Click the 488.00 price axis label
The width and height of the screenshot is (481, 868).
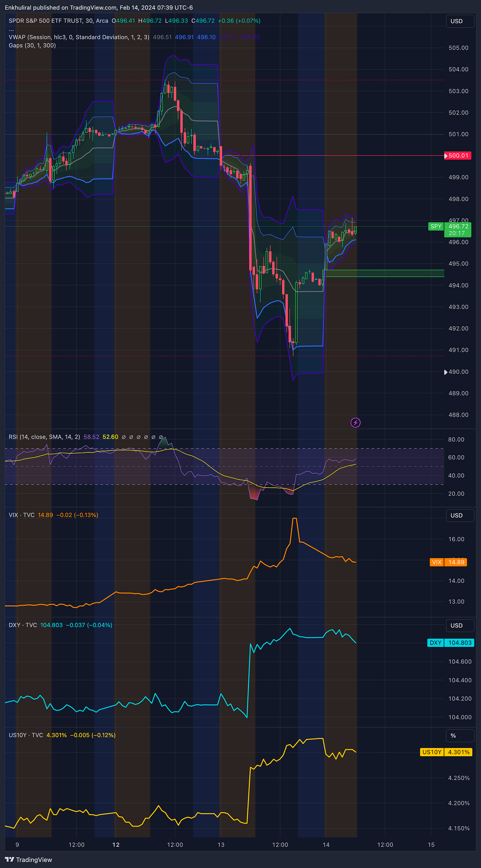pos(459,415)
